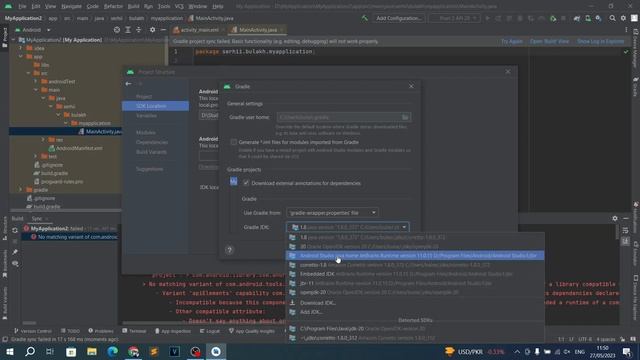Open Terminal tool window

[x=134, y=331]
